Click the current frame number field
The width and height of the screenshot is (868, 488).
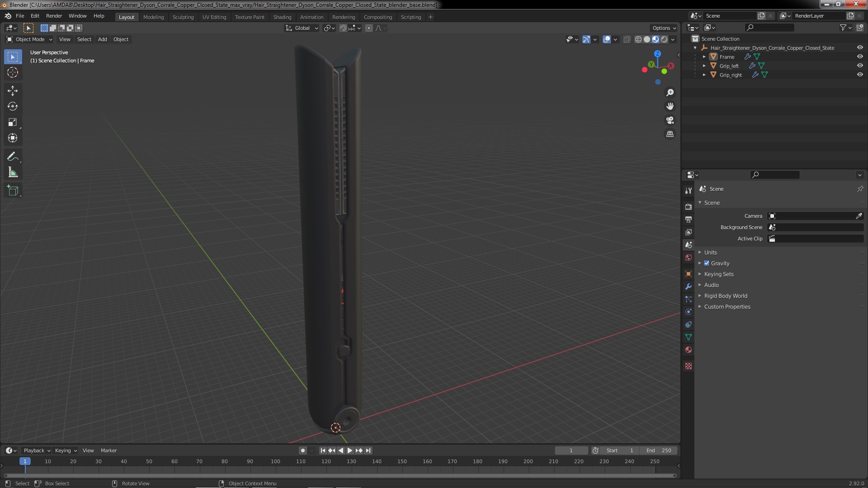pos(571,450)
